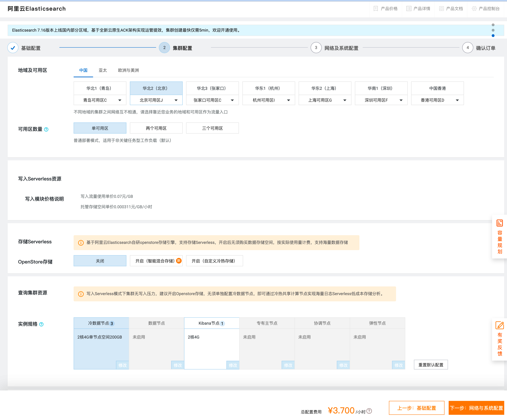507x420 pixels.
Task: Click the bottom blue carousel dot in banner
Action: 493,36
